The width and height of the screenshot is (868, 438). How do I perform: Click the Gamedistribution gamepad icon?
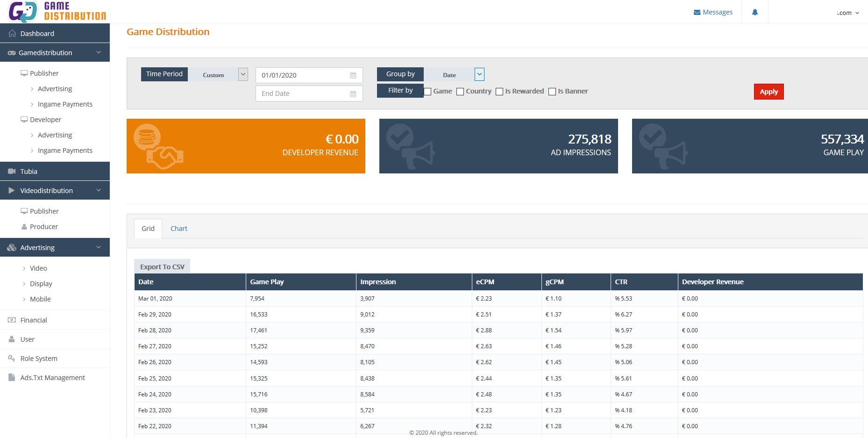[12, 53]
